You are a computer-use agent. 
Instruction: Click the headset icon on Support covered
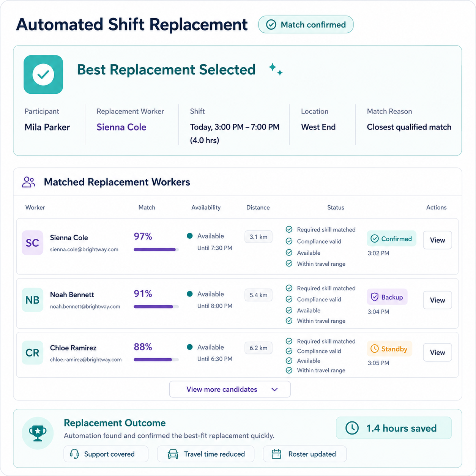coord(74,454)
